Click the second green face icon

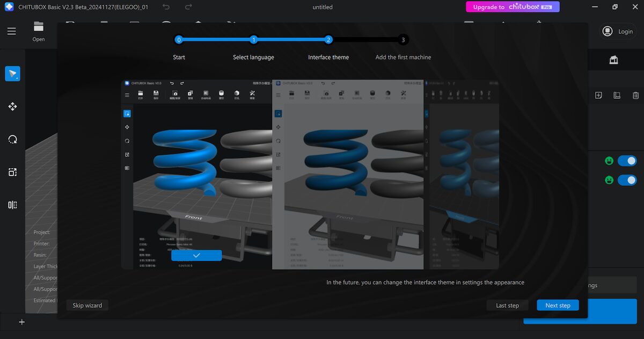pos(609,180)
